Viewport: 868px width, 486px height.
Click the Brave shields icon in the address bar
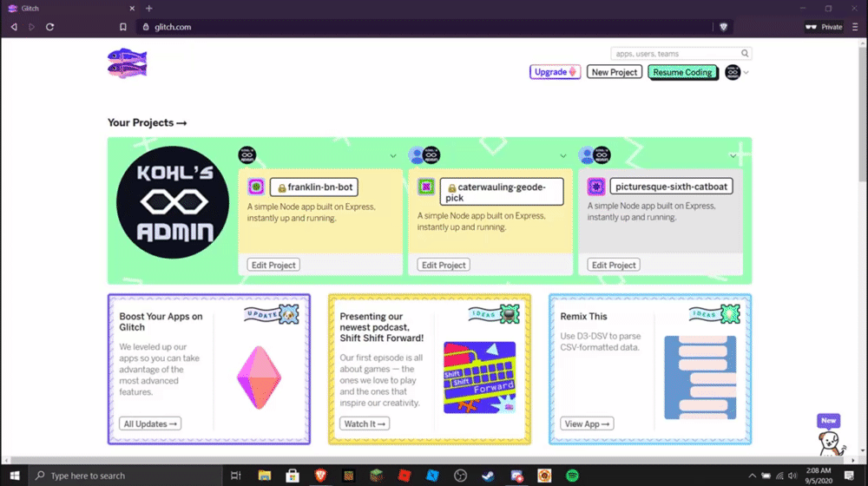[723, 27]
